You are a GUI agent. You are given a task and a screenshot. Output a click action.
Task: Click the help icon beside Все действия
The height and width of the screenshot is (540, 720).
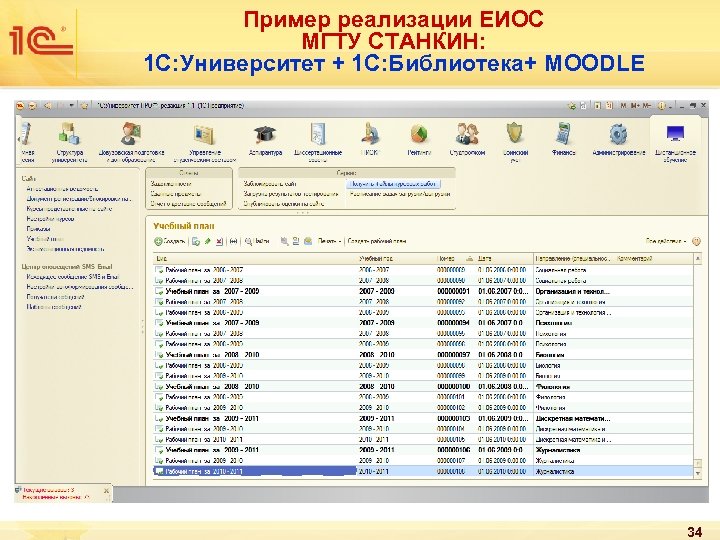[696, 241]
